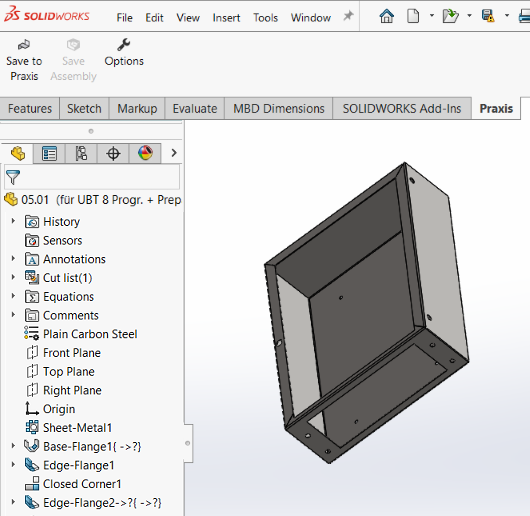Open the View menu
Image resolution: width=530 pixels, height=516 pixels.
188,18
